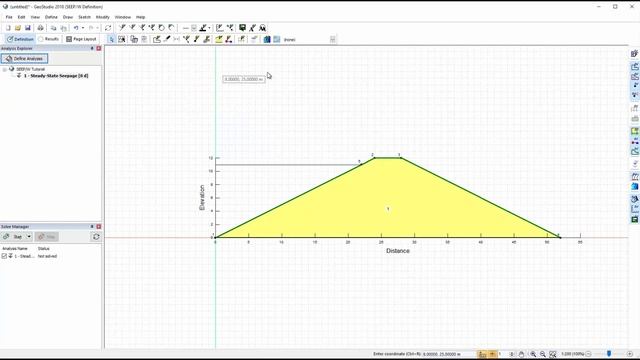Click the Start button in Solve Manager
The image size is (640, 360).
pos(13,237)
